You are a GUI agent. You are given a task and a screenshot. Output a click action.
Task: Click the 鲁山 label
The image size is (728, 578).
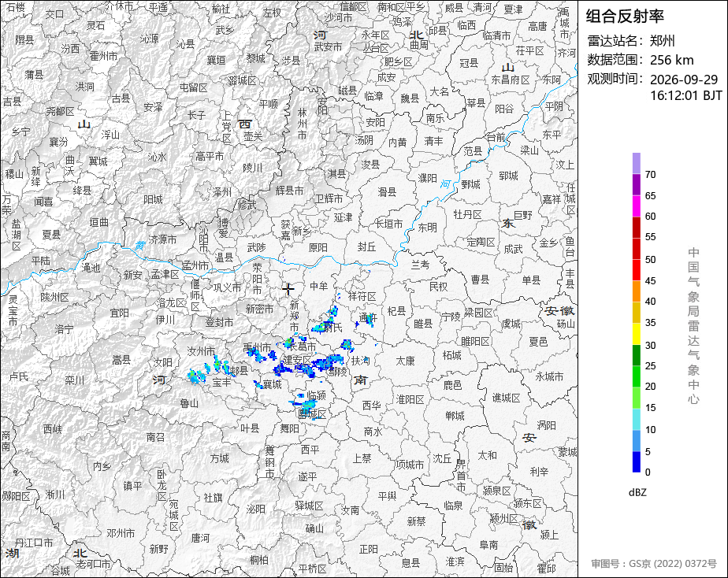point(189,403)
